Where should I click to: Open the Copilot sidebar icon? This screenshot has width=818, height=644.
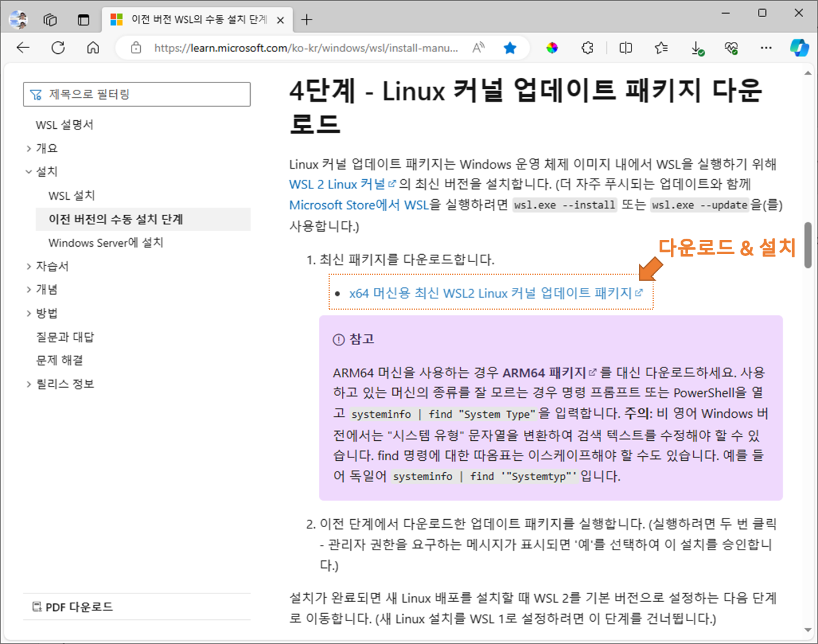(799, 48)
